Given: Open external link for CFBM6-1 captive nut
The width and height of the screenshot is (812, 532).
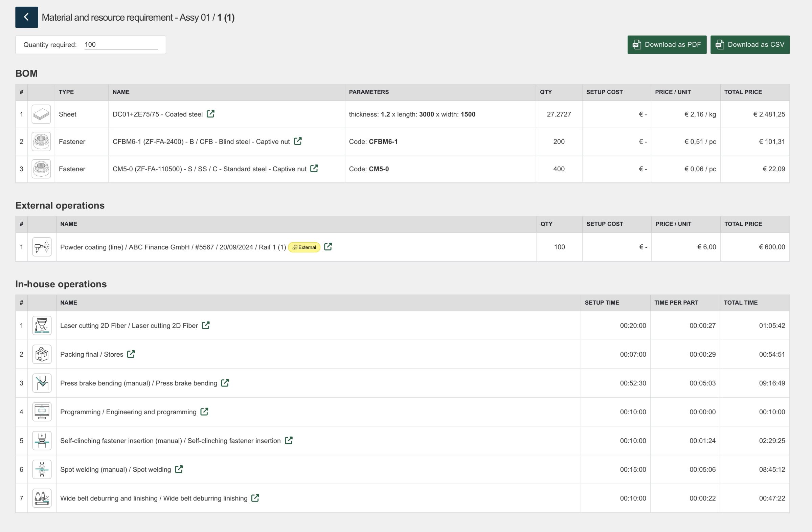Looking at the screenshot, I should (x=297, y=141).
